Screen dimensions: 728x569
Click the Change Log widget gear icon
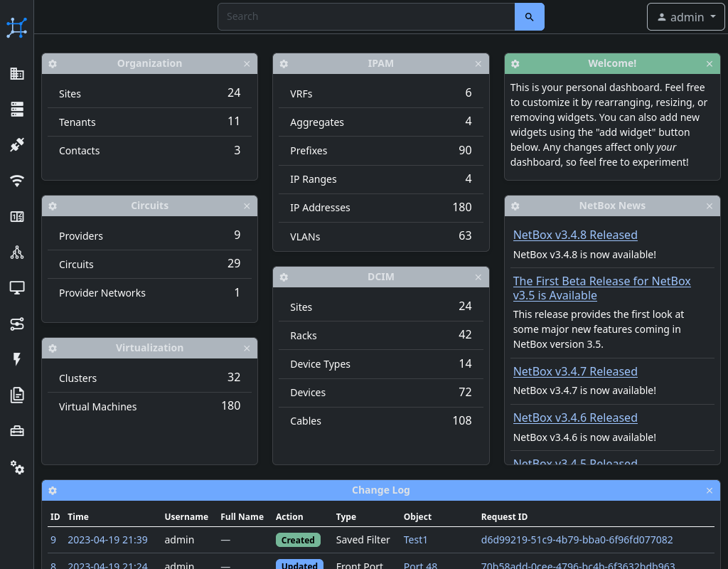[x=53, y=490]
